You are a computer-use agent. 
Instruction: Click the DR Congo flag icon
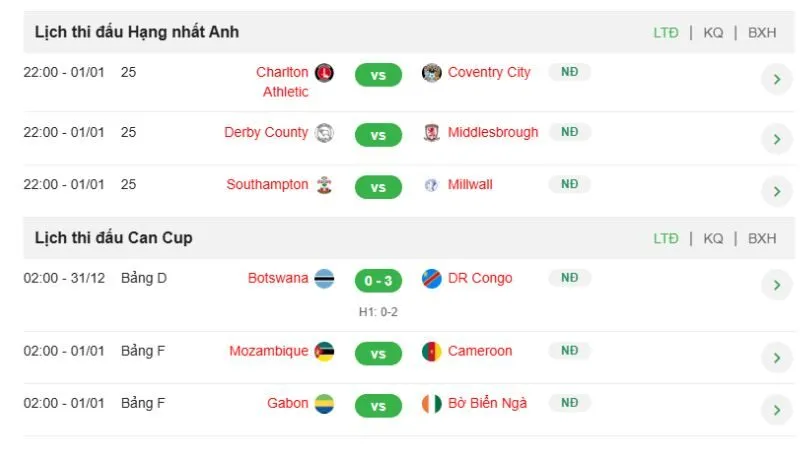(x=432, y=279)
